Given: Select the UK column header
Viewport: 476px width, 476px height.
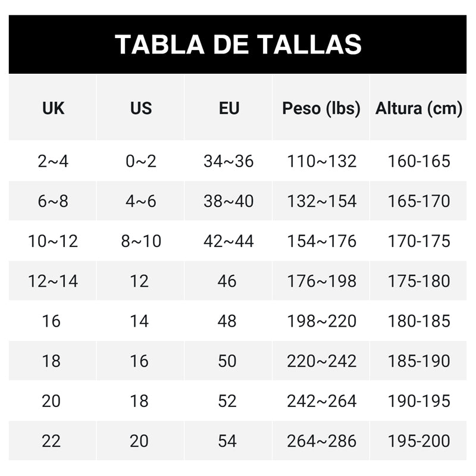Looking at the screenshot, I should [52, 108].
